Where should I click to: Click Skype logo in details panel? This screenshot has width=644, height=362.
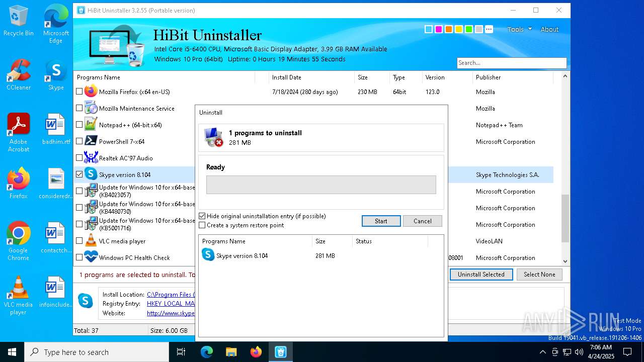tap(86, 301)
